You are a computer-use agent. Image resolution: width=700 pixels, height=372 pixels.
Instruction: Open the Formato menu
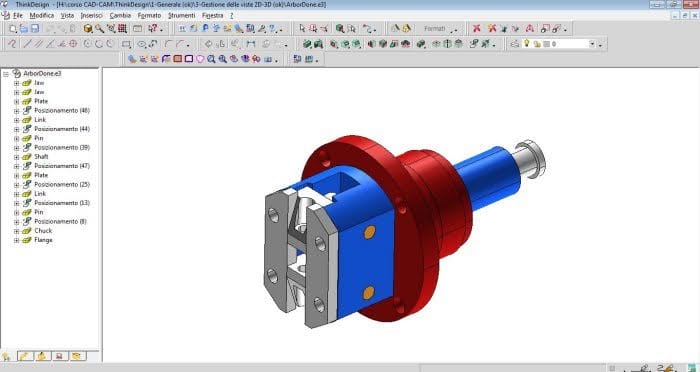click(149, 15)
